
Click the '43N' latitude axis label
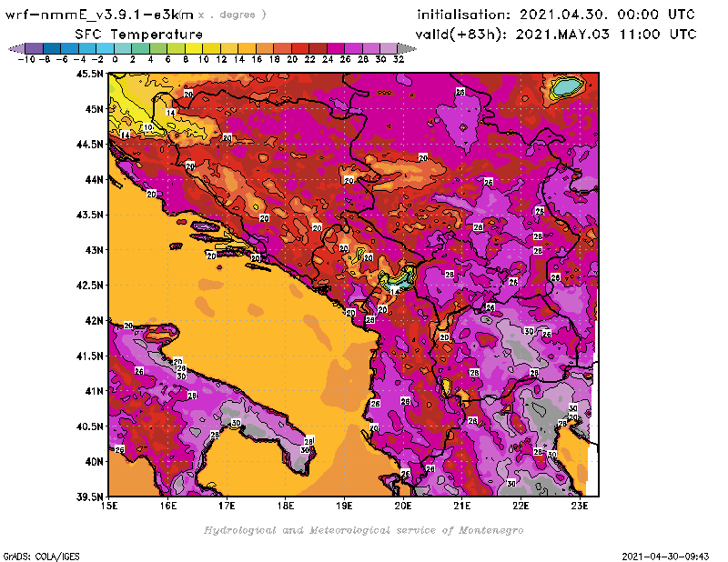(x=95, y=250)
